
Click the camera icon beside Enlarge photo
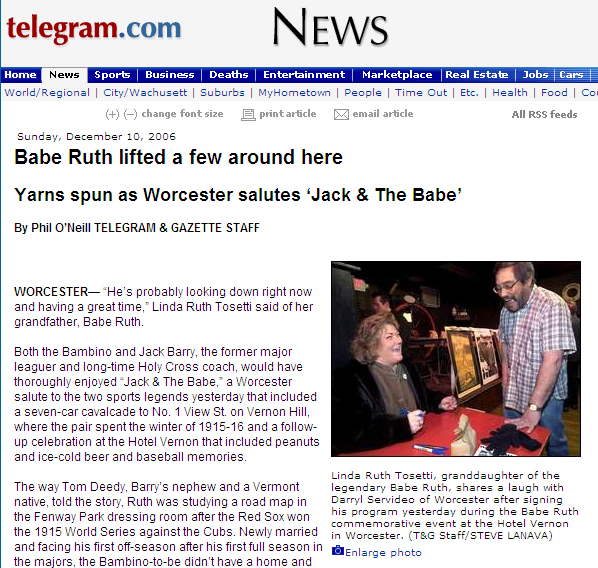pos(338,551)
